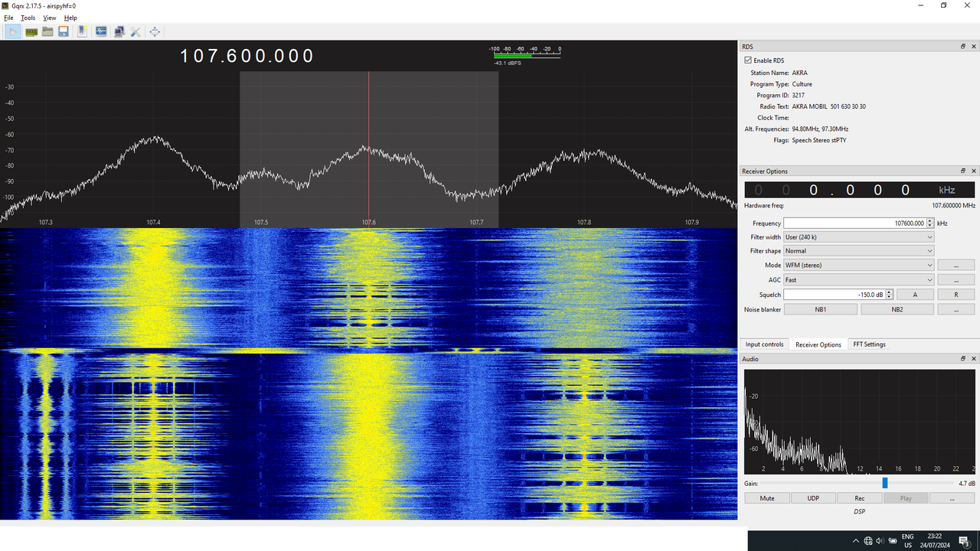Switch to the FFT Settings tab
The image size is (980, 551).
[869, 344]
